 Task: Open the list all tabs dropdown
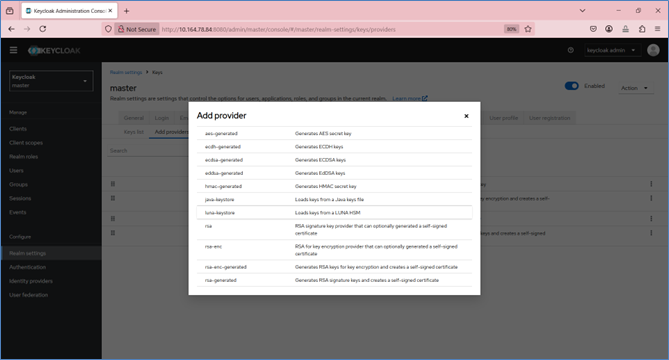click(x=582, y=11)
